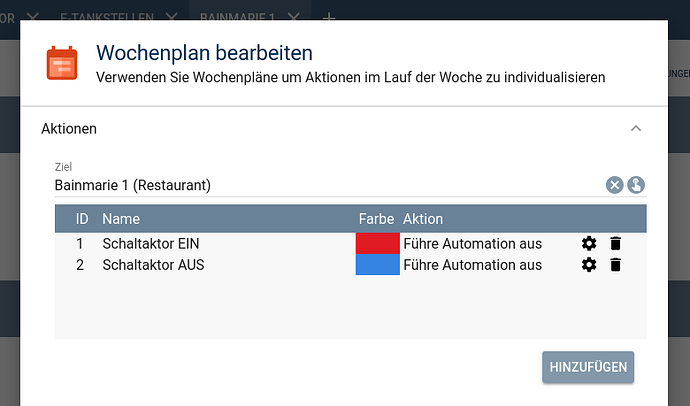Pick a target with the pointer icon
Screen dimensions: 690x406
point(636,185)
